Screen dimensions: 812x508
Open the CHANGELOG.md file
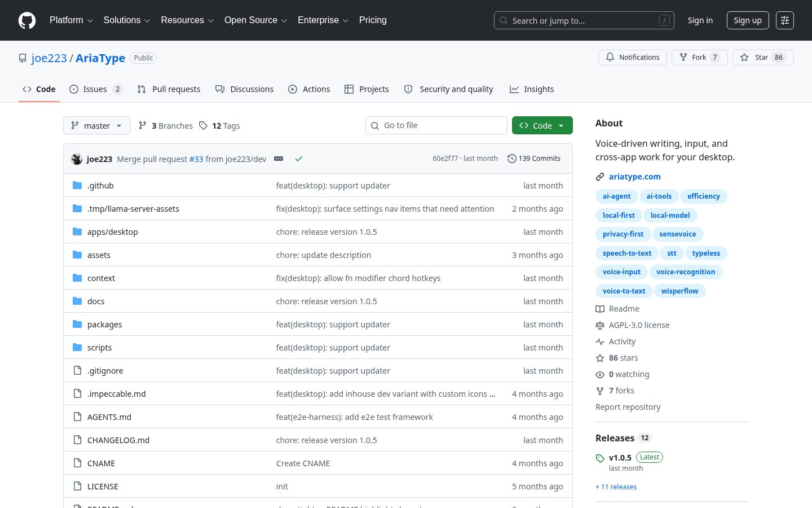pos(118,440)
